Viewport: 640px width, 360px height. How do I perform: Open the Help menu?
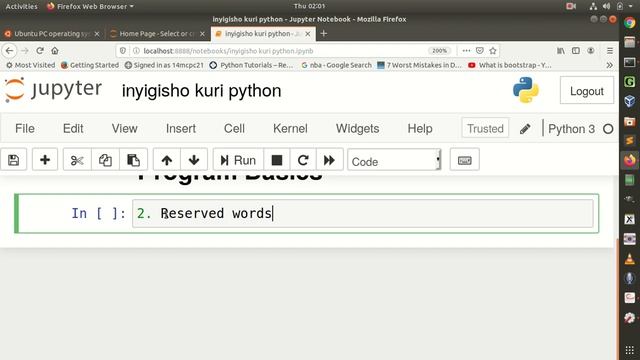point(420,129)
